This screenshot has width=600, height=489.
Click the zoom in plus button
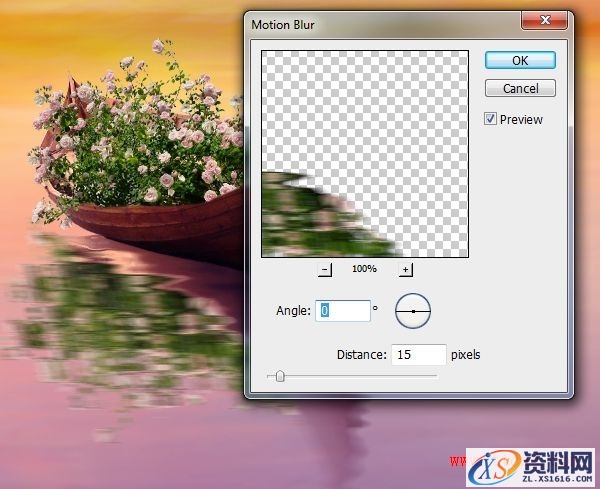click(x=405, y=270)
